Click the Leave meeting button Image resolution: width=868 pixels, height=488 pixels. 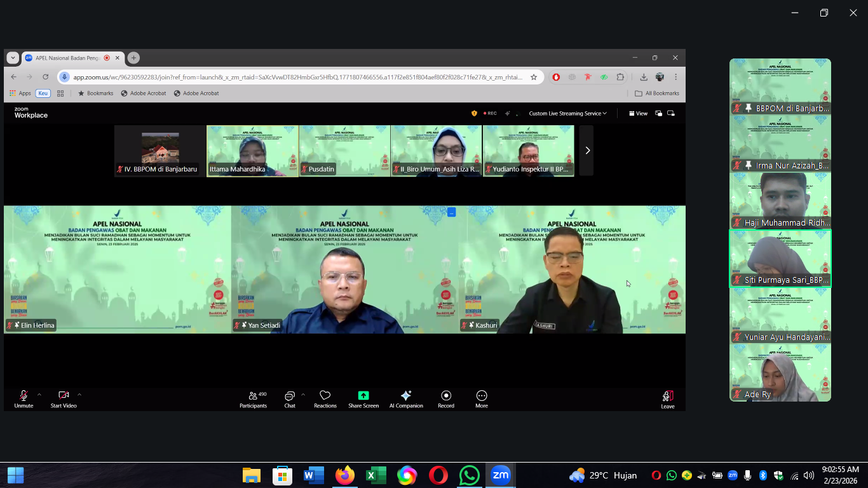pyautogui.click(x=667, y=398)
